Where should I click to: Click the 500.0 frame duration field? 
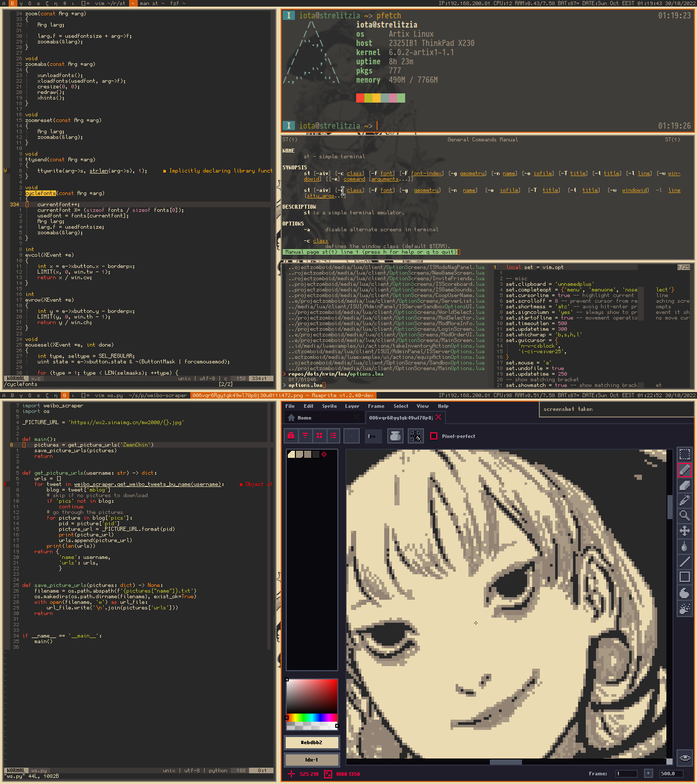(x=671, y=773)
